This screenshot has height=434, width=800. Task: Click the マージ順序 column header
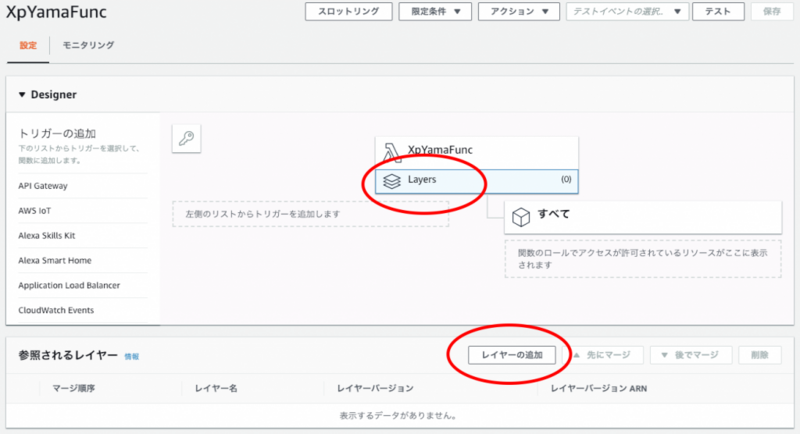point(73,389)
